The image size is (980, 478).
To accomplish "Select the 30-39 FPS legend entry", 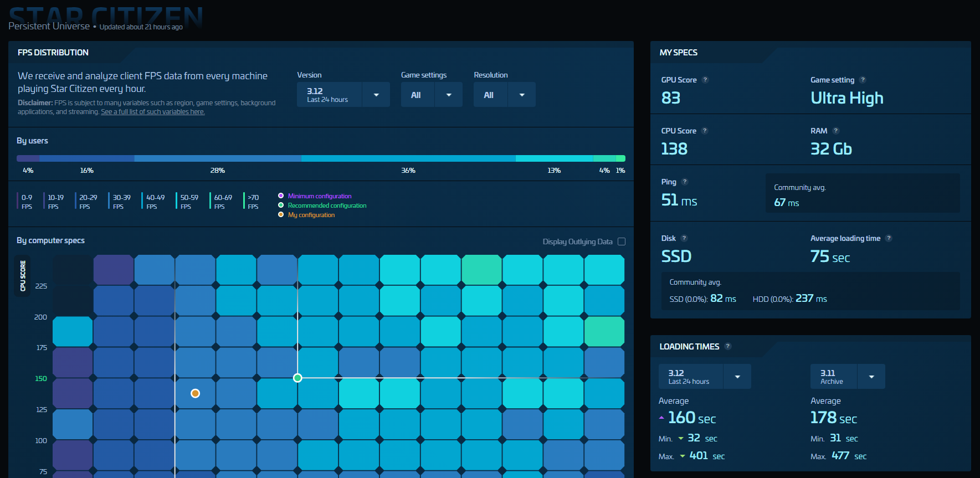I will click(120, 201).
